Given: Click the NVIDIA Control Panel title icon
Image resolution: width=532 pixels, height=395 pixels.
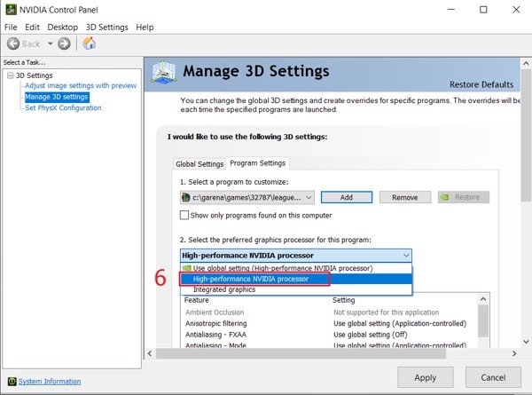Looking at the screenshot, I should 11,10.
